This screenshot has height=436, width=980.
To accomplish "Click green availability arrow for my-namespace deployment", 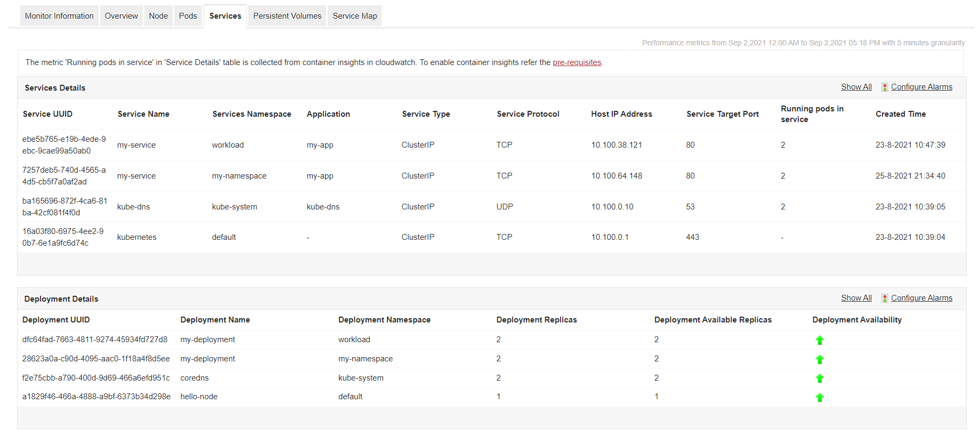I will [x=820, y=359].
